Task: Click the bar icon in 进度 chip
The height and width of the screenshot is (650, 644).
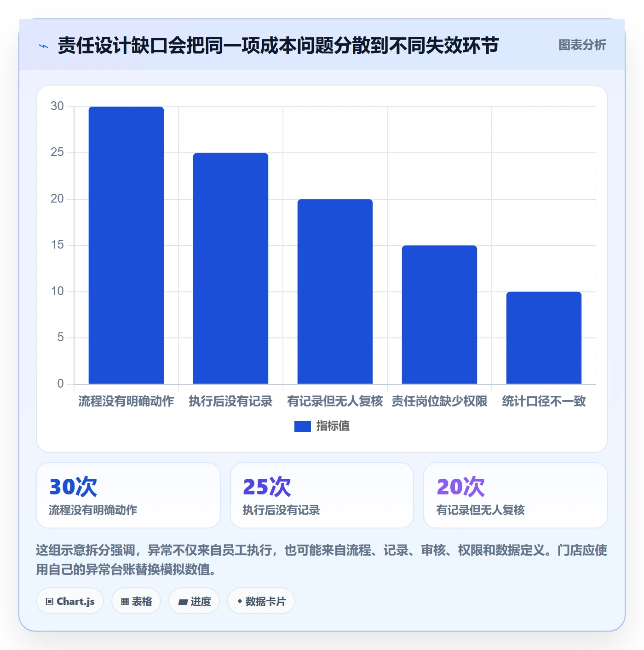Action: (x=183, y=602)
